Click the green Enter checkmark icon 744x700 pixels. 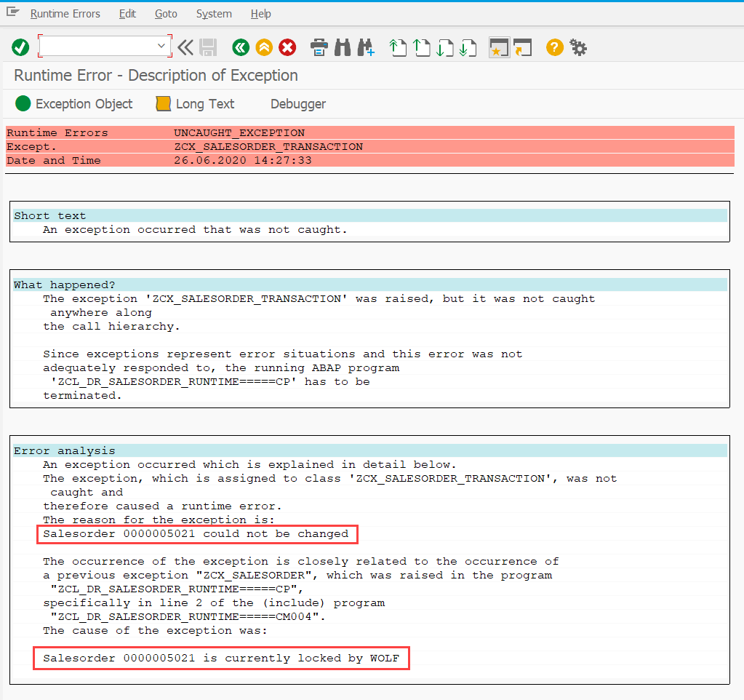(20, 47)
